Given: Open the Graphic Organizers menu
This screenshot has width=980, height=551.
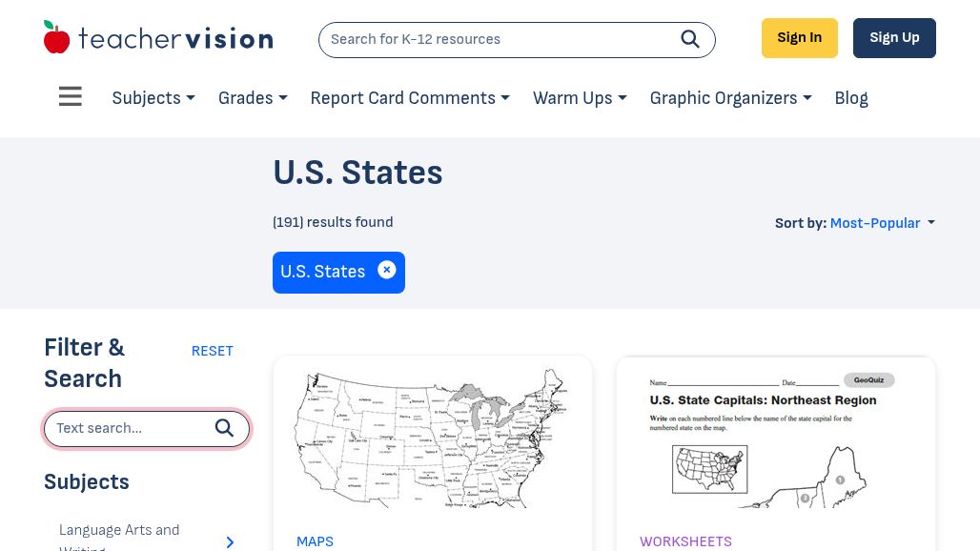Looking at the screenshot, I should (730, 98).
